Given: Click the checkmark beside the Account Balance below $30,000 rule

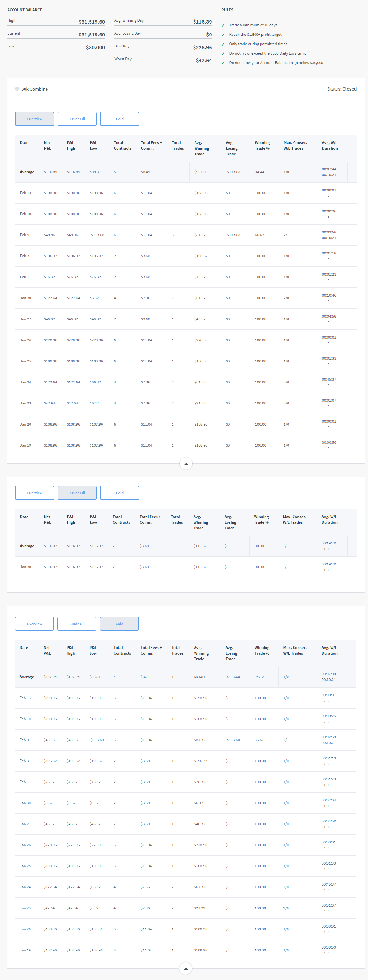Looking at the screenshot, I should 223,63.
